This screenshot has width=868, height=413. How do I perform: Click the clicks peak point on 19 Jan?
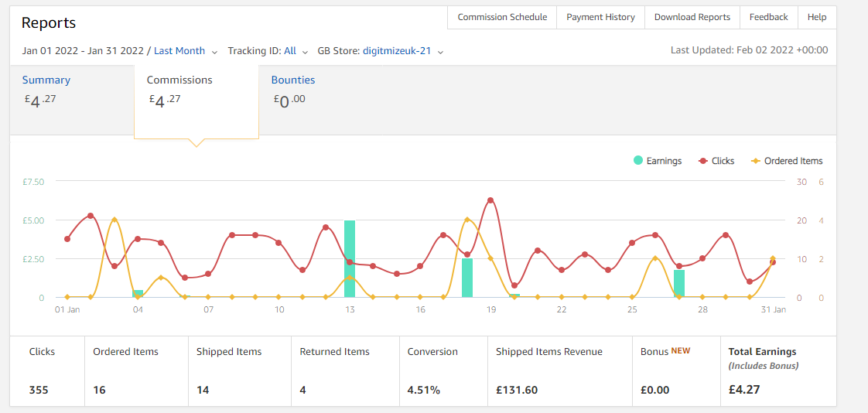click(x=490, y=200)
